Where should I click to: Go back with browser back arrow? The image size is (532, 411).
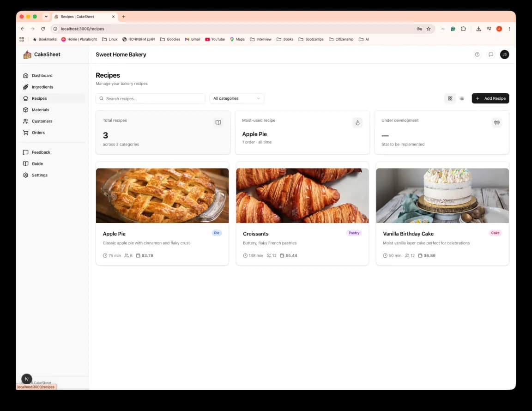coord(22,29)
